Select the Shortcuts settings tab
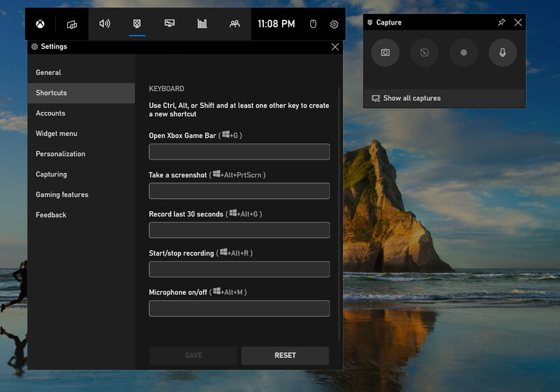This screenshot has height=392, width=560. (x=81, y=93)
